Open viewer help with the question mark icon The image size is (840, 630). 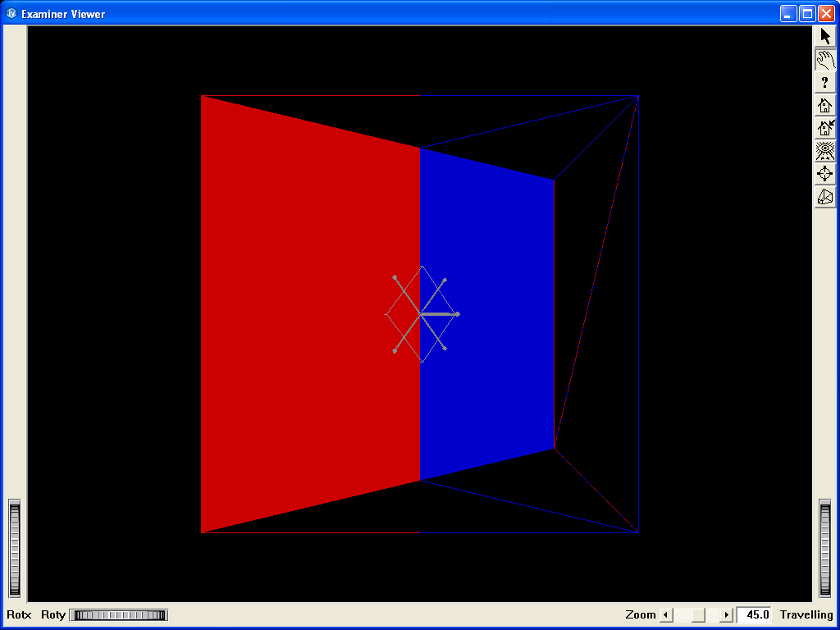(x=824, y=81)
